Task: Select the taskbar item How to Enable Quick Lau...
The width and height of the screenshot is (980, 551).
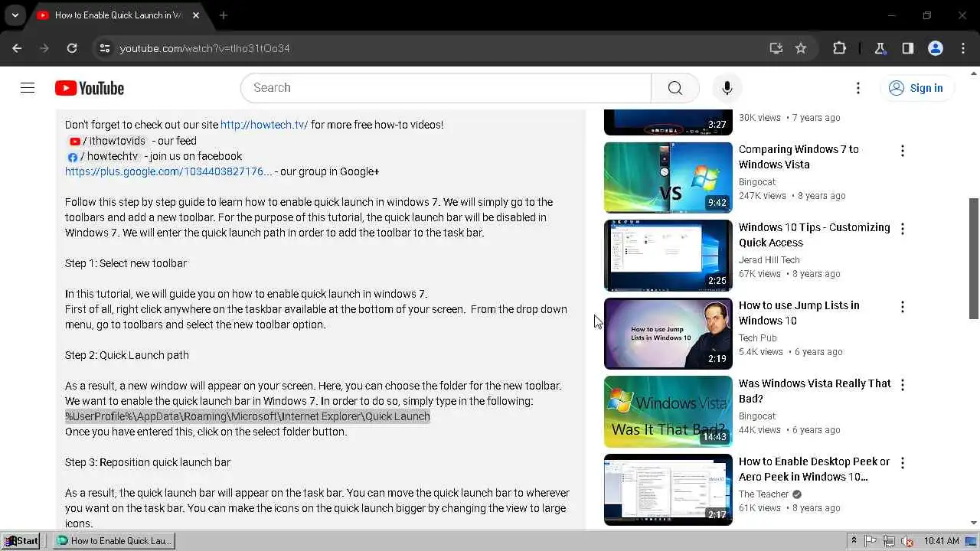Action: click(115, 541)
